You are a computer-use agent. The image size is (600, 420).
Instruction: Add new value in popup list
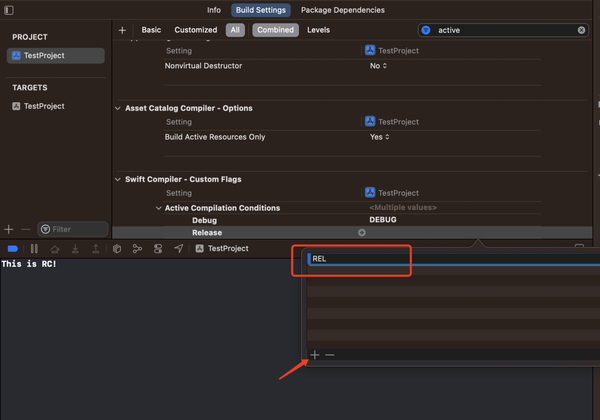point(315,355)
